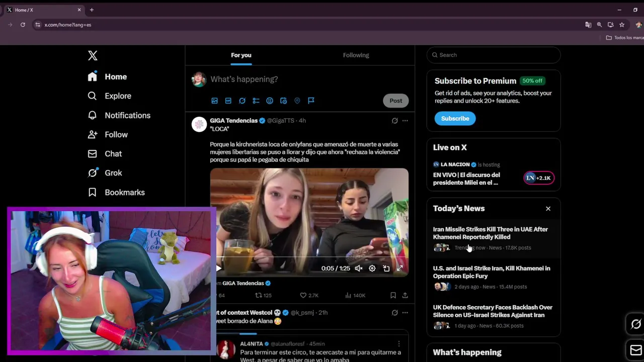
Task: Open browser translate icon
Action: (x=588, y=25)
